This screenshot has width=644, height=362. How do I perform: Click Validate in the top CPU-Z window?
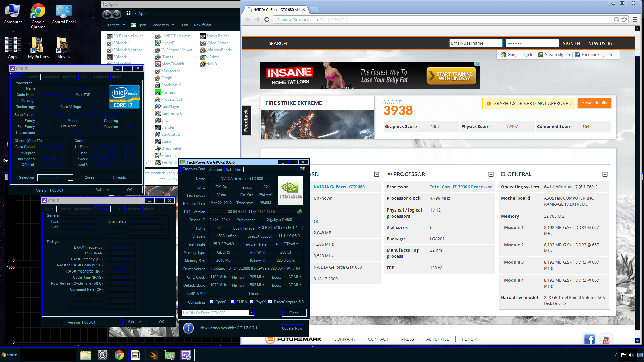(x=102, y=190)
